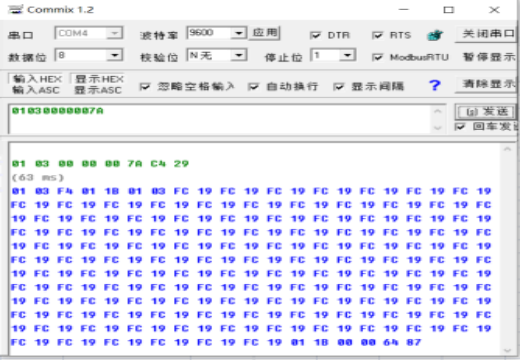Open the blue question mark help

(x=434, y=86)
